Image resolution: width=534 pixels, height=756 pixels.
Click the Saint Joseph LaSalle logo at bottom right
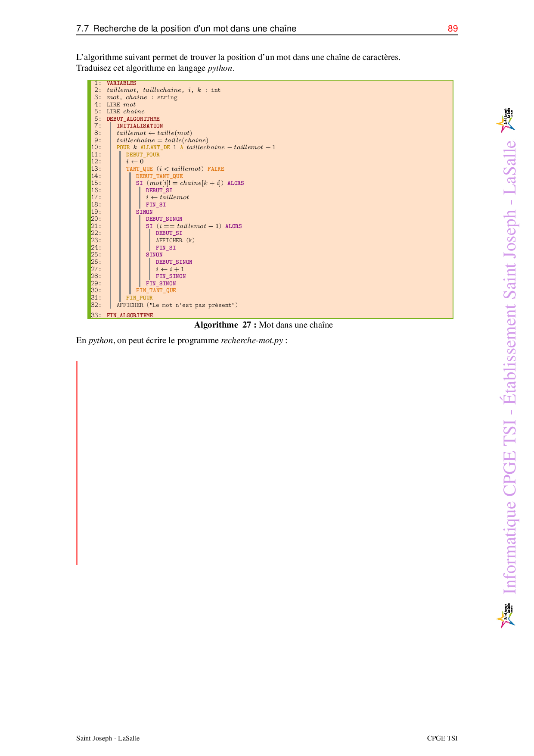pyautogui.click(x=506, y=616)
